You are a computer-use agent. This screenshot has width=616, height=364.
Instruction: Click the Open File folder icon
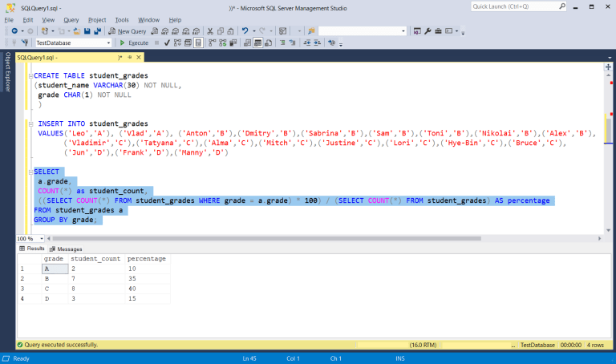[x=77, y=31]
